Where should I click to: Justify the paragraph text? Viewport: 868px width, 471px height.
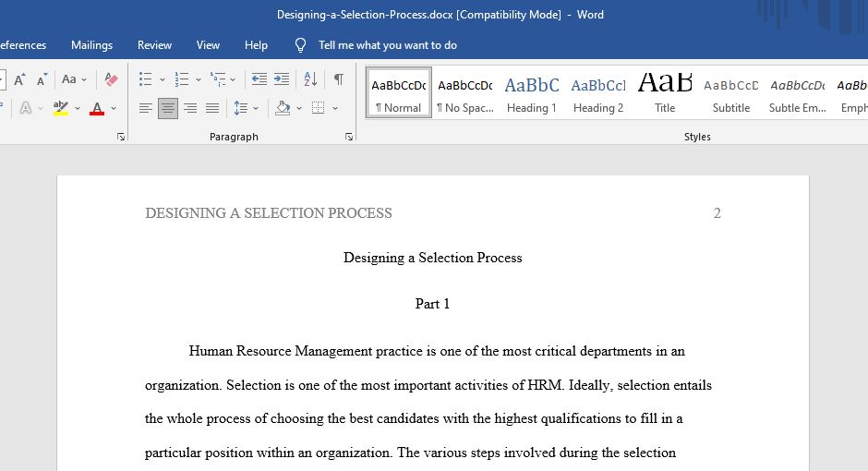[212, 108]
